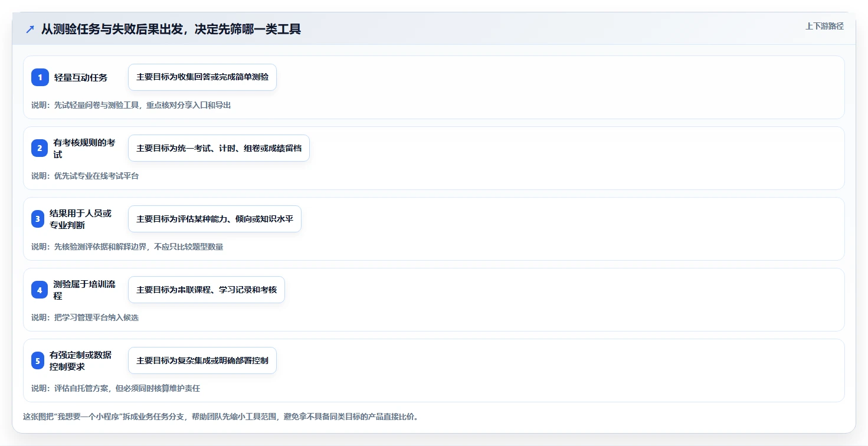Screen dimensions: 868x446
Task: Click the number 4 step badge
Action: point(40,290)
